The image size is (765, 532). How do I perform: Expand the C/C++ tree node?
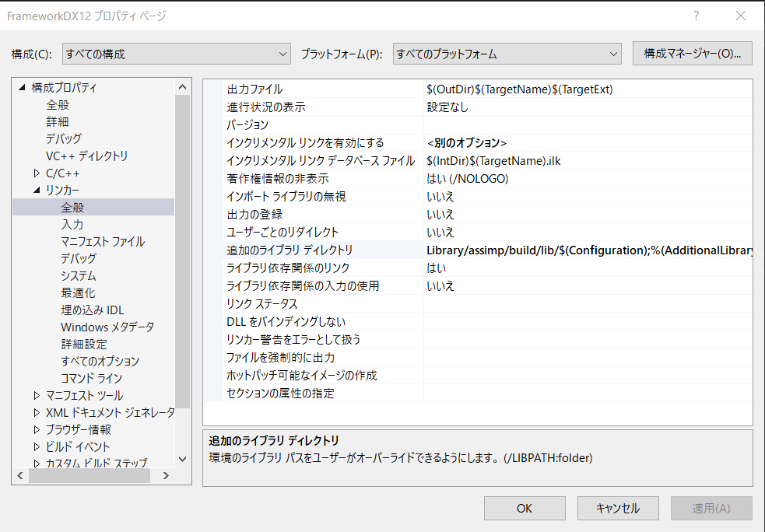click(x=37, y=173)
